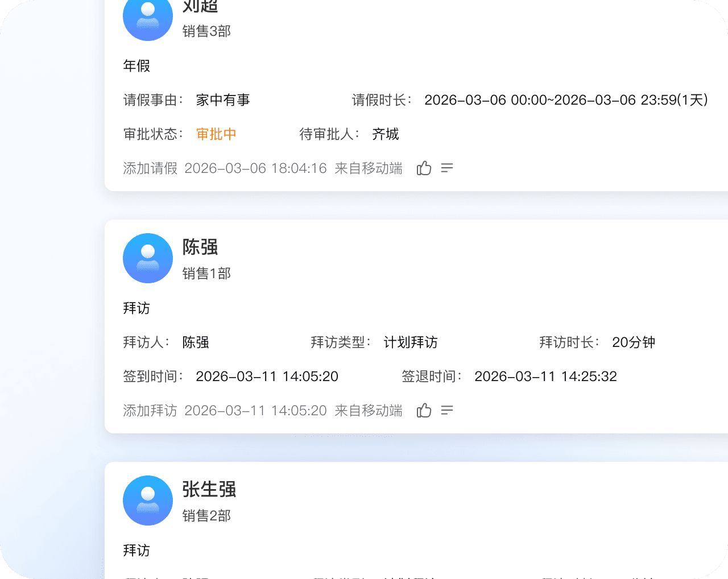Click the 年假 record title
Image resolution: width=728 pixels, height=579 pixels.
point(136,66)
